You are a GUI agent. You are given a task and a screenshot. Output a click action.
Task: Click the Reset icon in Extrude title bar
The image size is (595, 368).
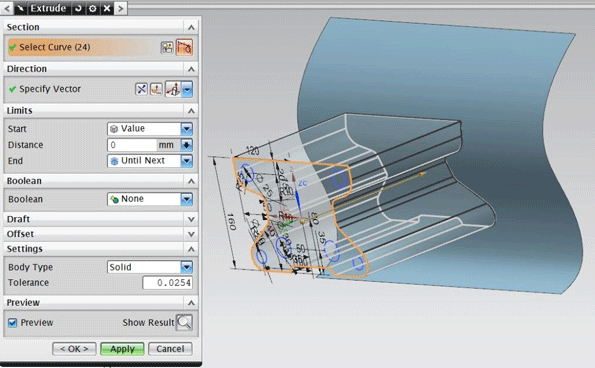pos(78,8)
